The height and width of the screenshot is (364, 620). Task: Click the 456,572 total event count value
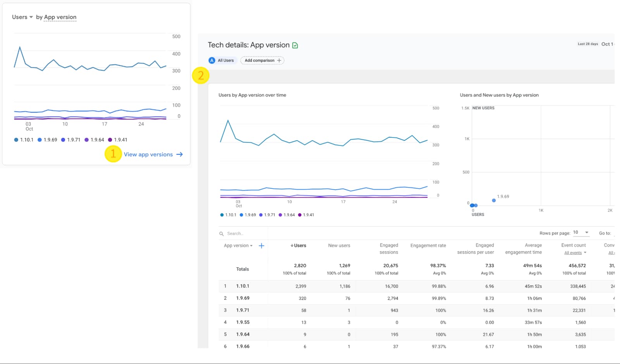tap(577, 266)
